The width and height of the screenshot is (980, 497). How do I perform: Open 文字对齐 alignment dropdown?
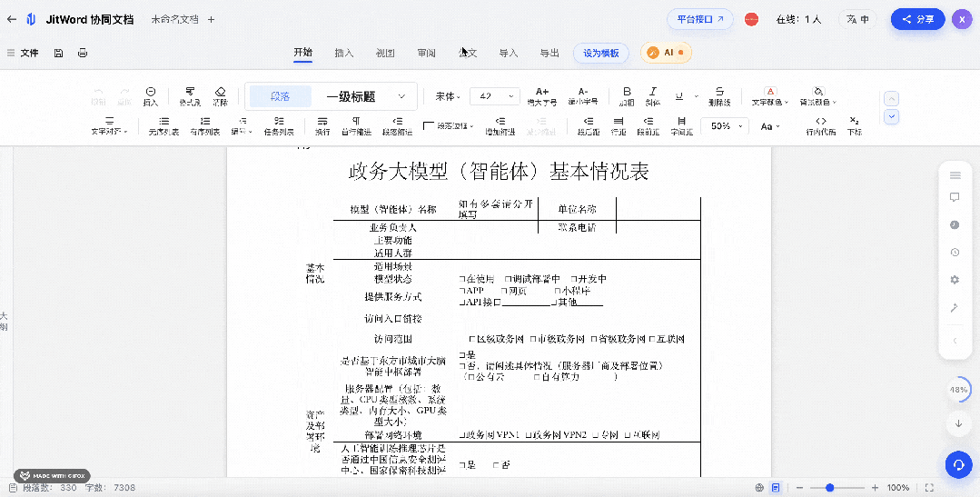(x=109, y=125)
